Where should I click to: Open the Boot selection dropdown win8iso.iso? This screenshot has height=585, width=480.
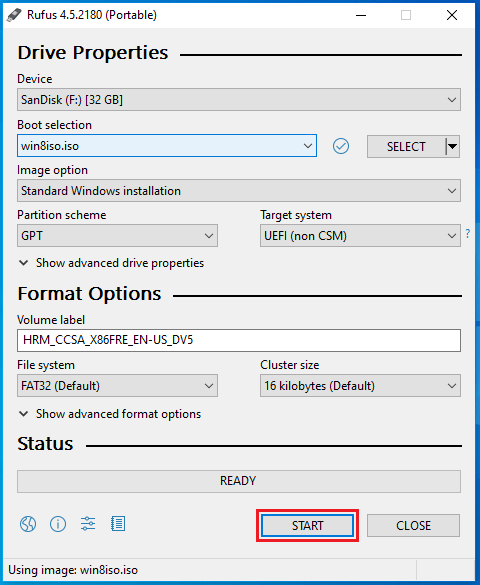(x=167, y=146)
